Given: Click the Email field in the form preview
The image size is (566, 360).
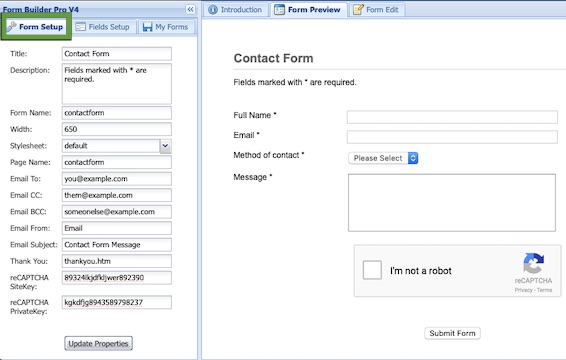Looking at the screenshot, I should pos(452,137).
